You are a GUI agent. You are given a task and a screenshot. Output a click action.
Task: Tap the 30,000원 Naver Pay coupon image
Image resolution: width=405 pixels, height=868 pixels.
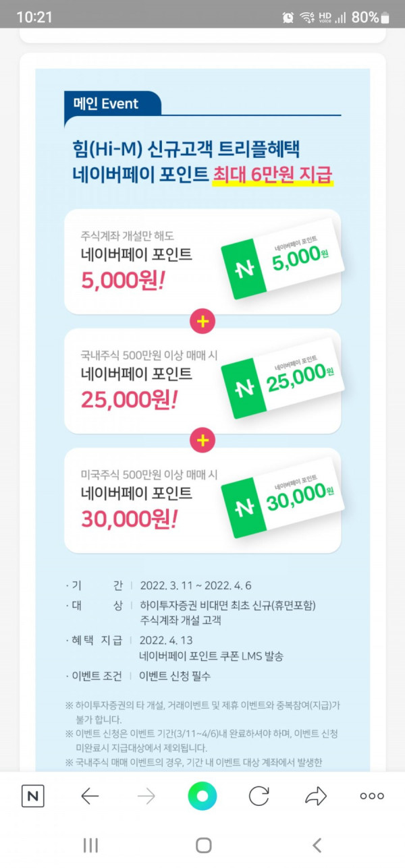(283, 498)
